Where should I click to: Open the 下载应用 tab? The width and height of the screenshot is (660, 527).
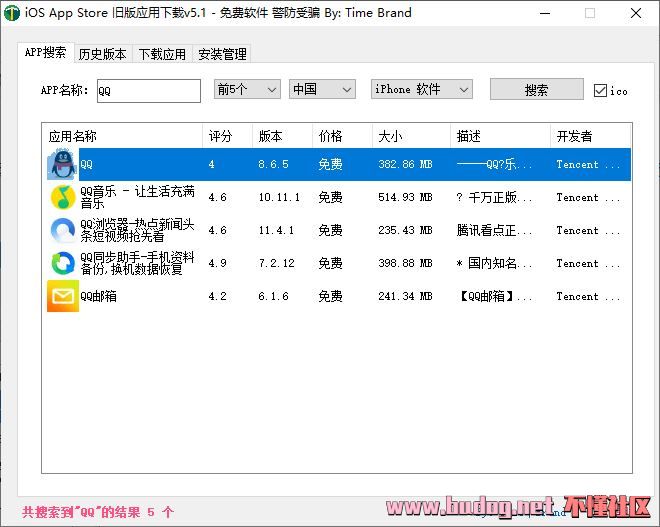coord(162,54)
